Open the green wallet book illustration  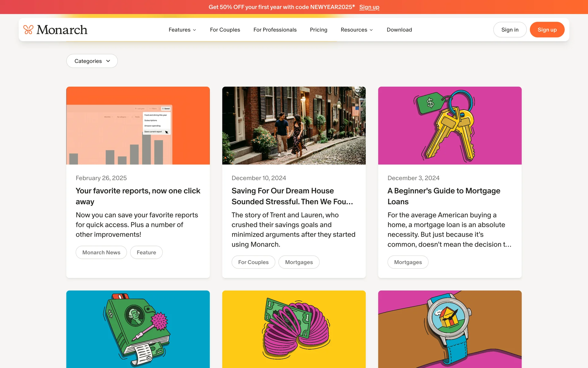138,329
